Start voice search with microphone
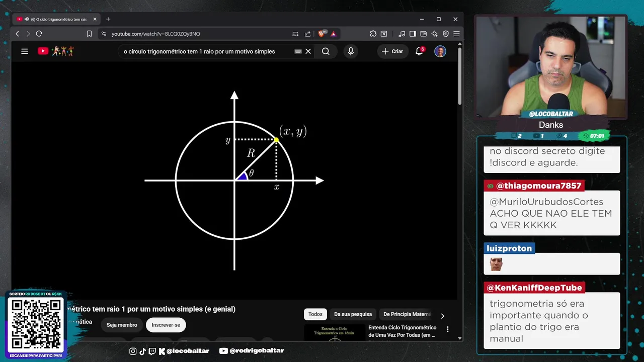This screenshot has height=362, width=644. point(351,51)
